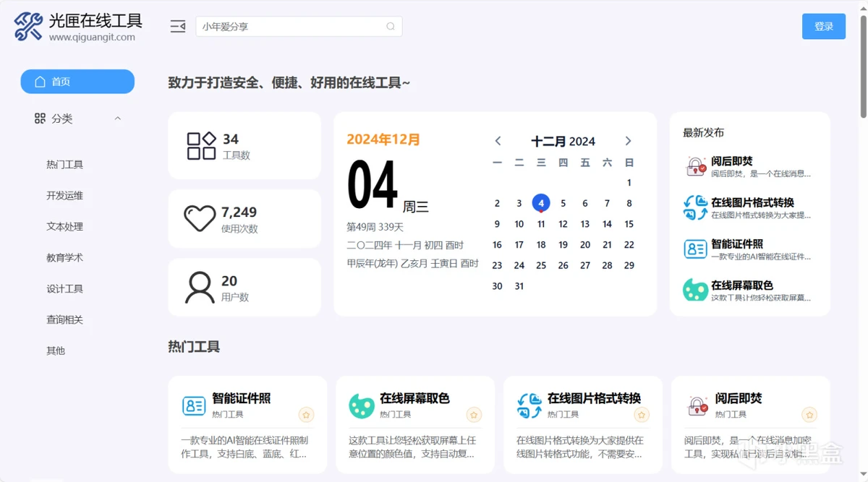Click 智能证件照 icon in 最新发布 panel
Image resolution: width=868 pixels, height=482 pixels.
695,249
